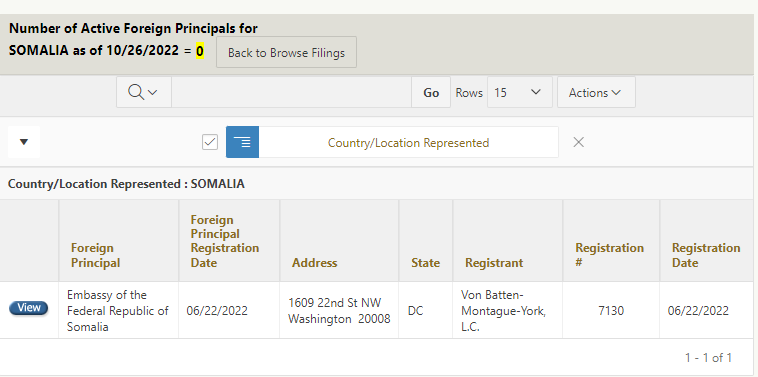Click the blue control break icon
This screenshot has height=377, width=758.
coord(243,142)
